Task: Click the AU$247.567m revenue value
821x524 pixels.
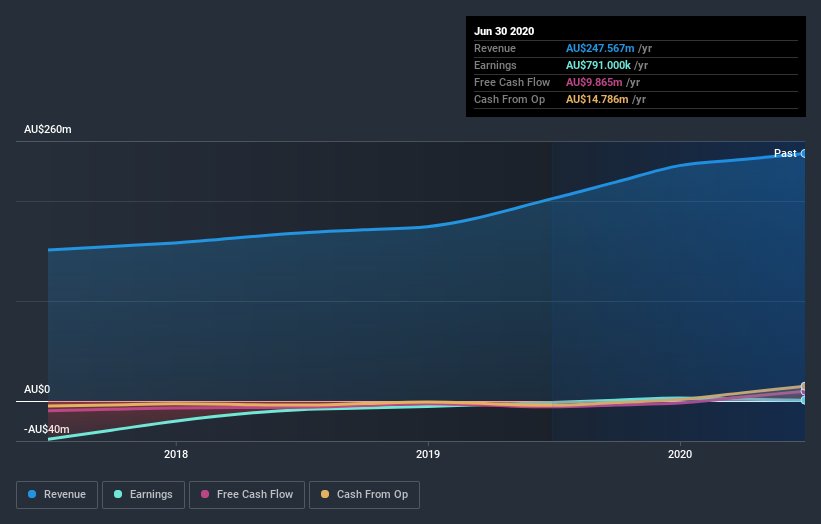Action: tap(600, 48)
